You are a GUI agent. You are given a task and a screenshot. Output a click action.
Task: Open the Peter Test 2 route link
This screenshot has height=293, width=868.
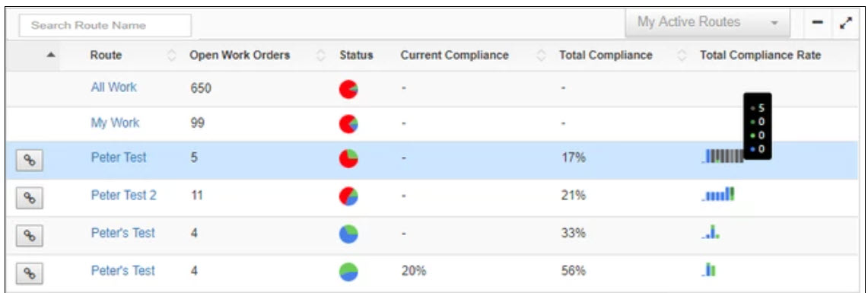click(x=123, y=195)
